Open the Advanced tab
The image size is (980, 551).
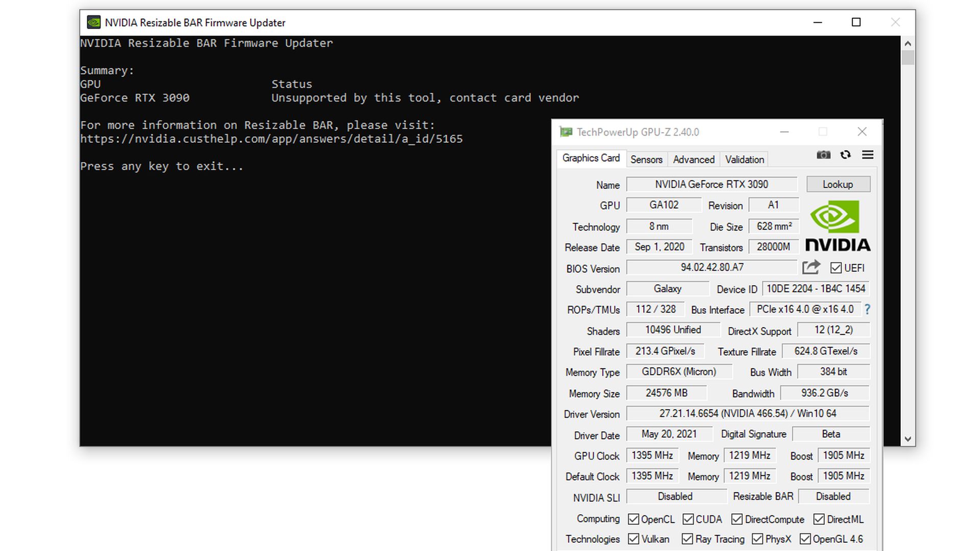693,159
